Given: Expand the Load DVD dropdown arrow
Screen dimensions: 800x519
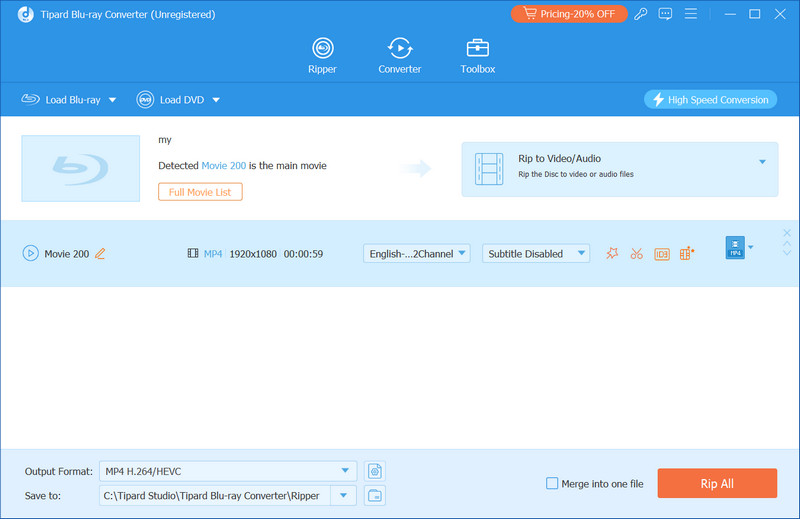Looking at the screenshot, I should pyautogui.click(x=216, y=100).
